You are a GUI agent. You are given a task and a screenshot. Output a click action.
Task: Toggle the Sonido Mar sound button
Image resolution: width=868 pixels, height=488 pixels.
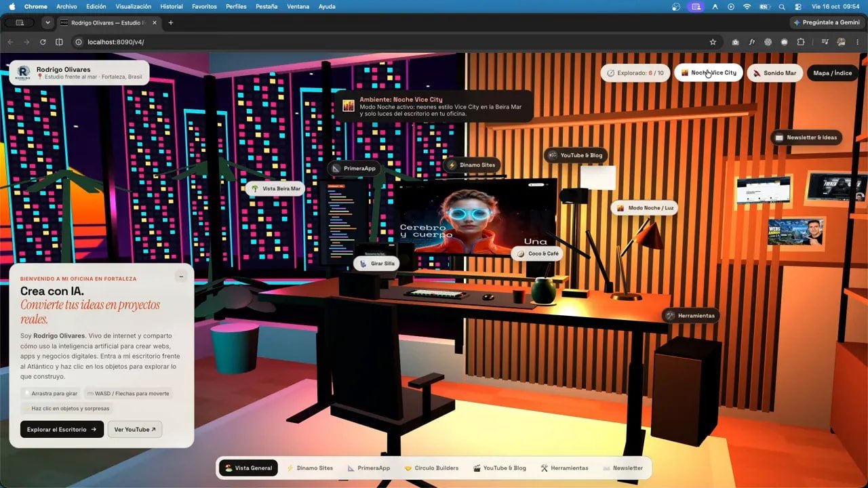(774, 73)
